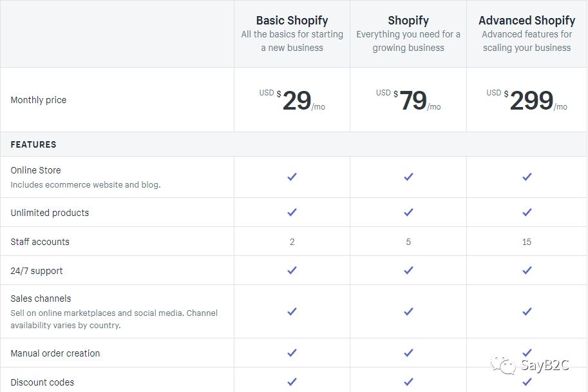Click Unlimited products checkmark under Basic Shopify

point(292,212)
